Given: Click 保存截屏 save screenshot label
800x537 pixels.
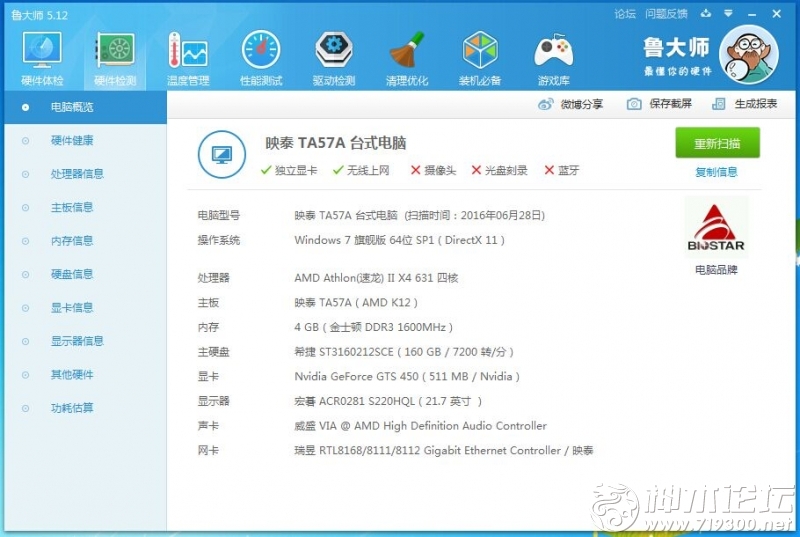Looking at the screenshot, I should 670,104.
